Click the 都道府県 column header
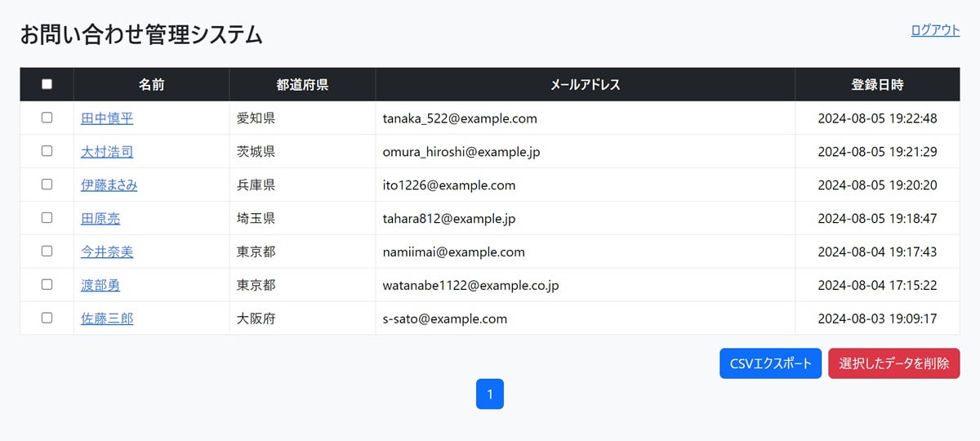The image size is (980, 441). 302,84
